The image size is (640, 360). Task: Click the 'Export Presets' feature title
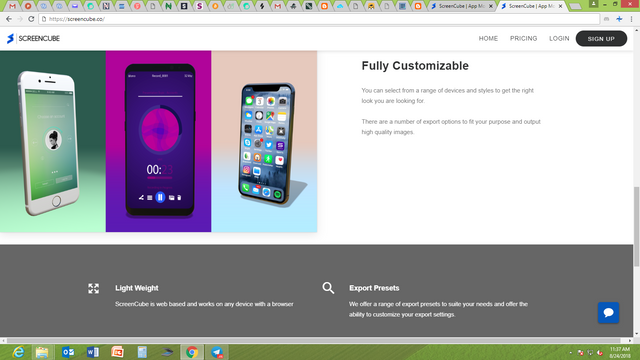click(x=374, y=288)
